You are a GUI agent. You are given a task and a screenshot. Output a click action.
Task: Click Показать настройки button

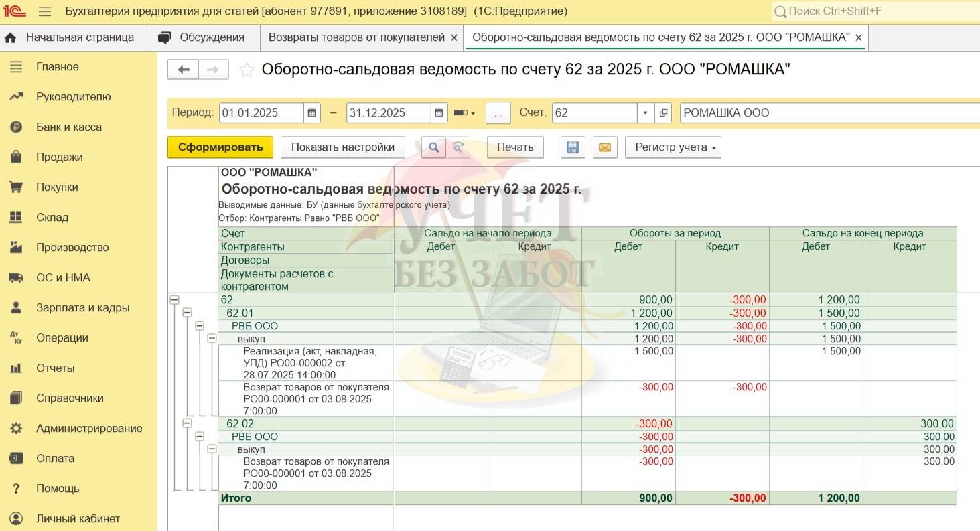pyautogui.click(x=343, y=147)
